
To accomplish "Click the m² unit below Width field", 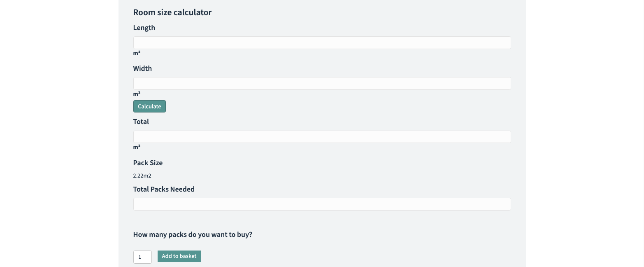I will [x=137, y=94].
